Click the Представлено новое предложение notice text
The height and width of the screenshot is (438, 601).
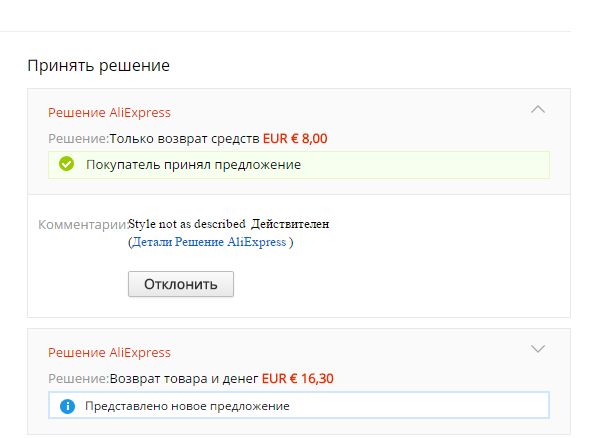187,406
